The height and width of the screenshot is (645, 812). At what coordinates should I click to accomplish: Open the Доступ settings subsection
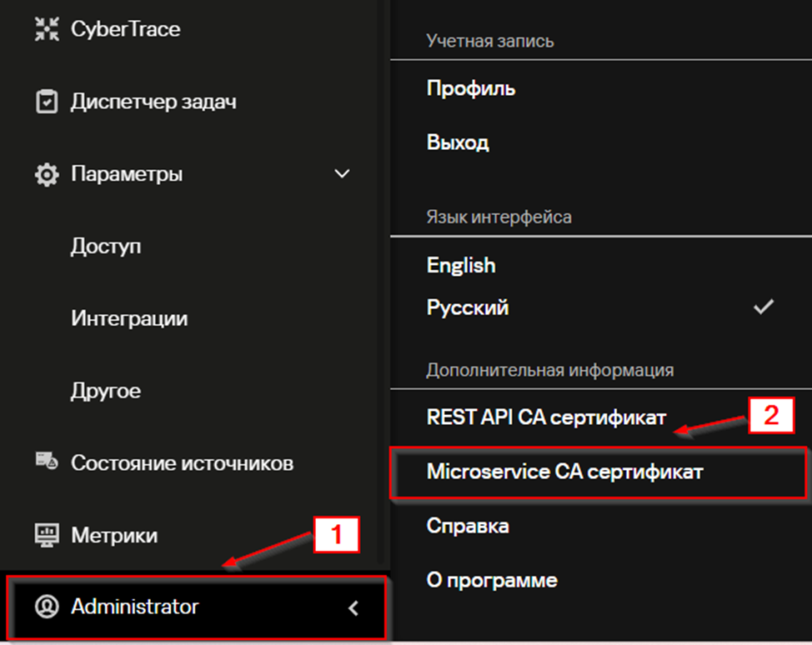pyautogui.click(x=106, y=247)
